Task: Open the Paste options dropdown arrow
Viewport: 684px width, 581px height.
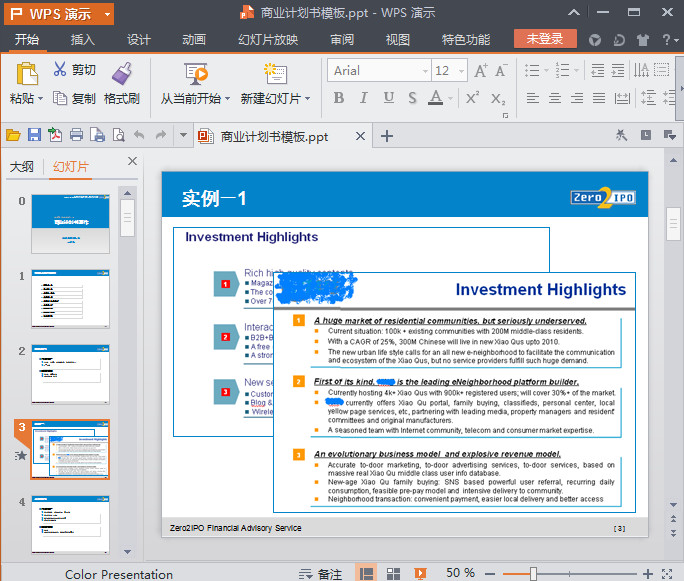Action: click(40, 99)
